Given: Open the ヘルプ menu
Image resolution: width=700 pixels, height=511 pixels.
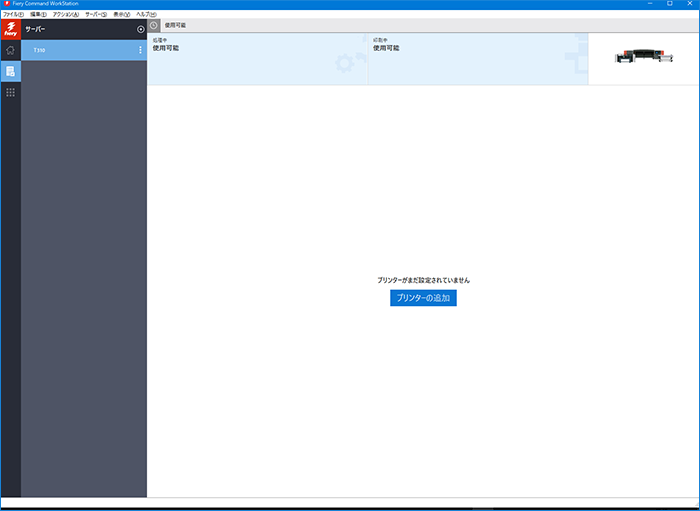Looking at the screenshot, I should pos(146,14).
